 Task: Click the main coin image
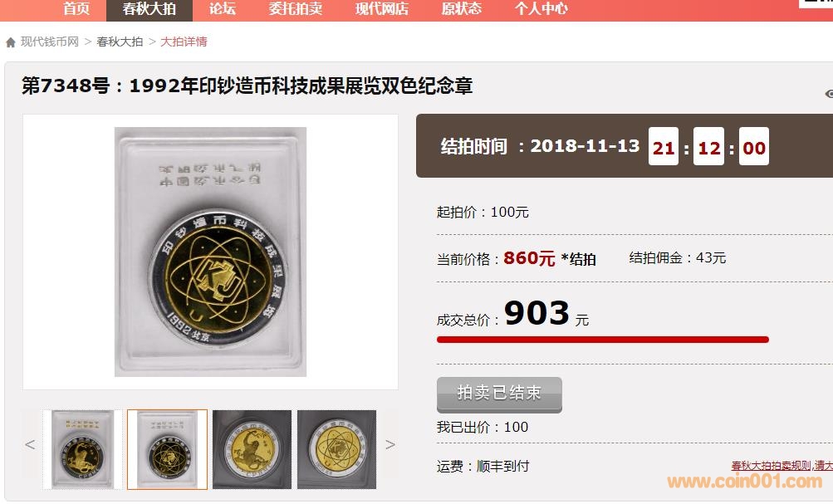click(x=210, y=252)
